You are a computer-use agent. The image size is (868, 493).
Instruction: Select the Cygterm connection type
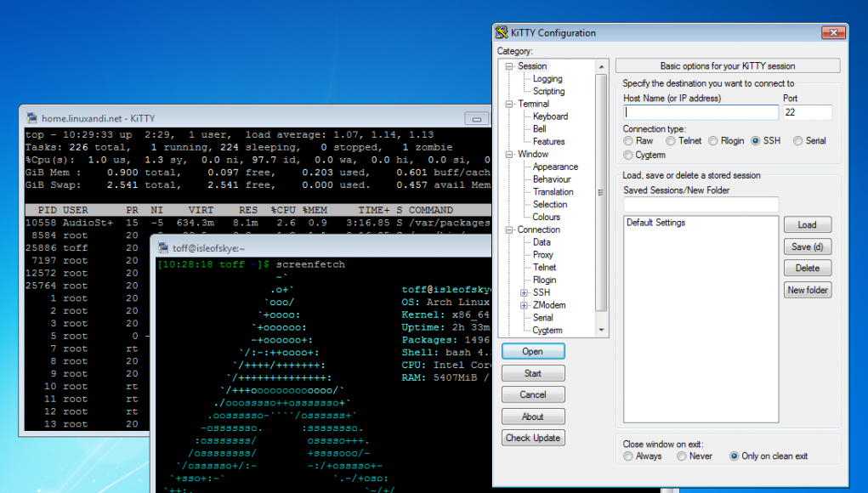click(628, 156)
